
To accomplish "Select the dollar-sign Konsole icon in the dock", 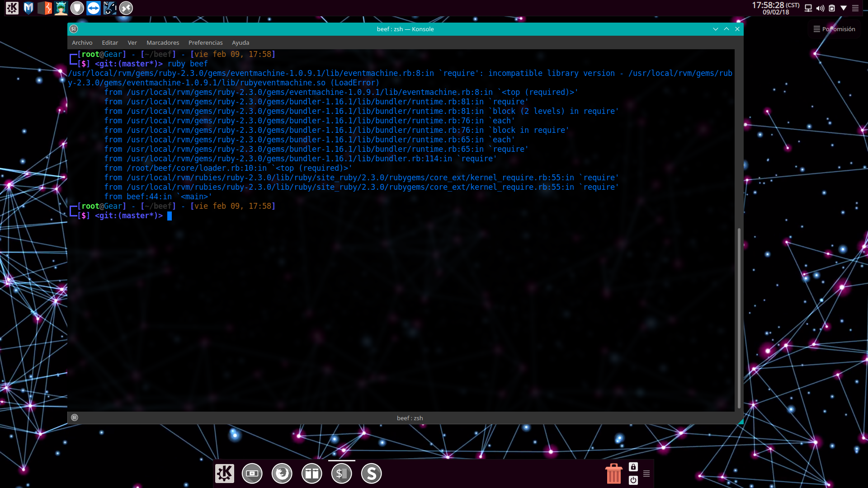I will click(x=341, y=473).
